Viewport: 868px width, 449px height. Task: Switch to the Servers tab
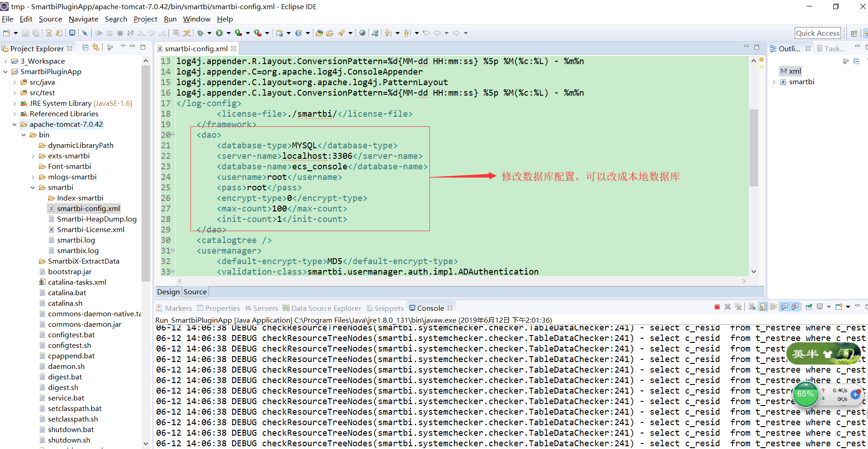point(261,308)
